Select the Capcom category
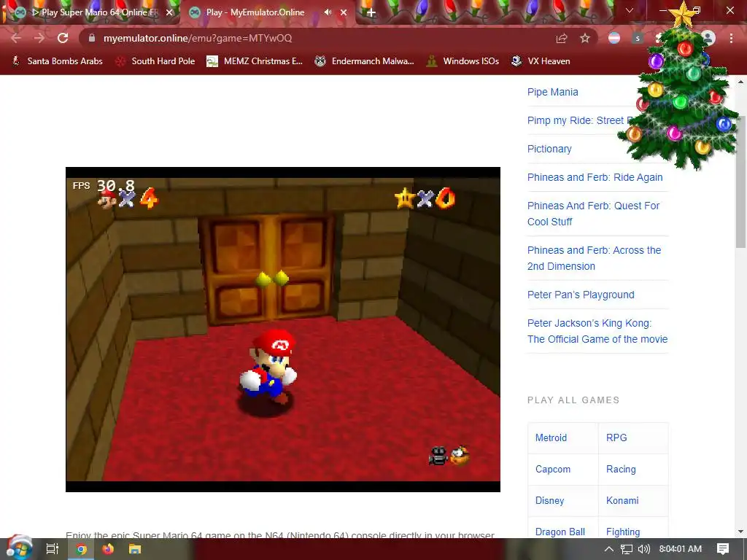 click(x=553, y=469)
